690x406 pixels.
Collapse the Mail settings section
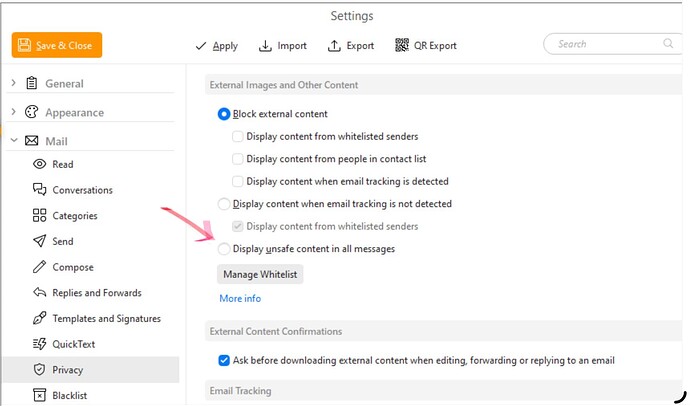pos(14,140)
